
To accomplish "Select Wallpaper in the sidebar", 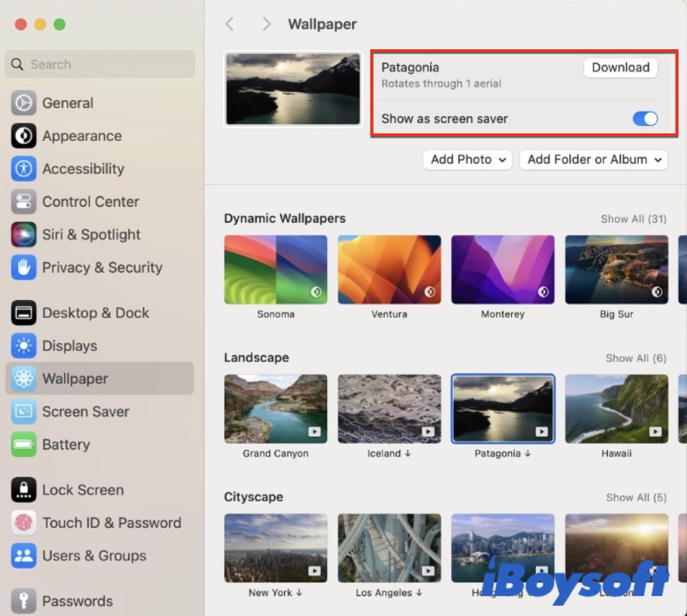I will 75,378.
